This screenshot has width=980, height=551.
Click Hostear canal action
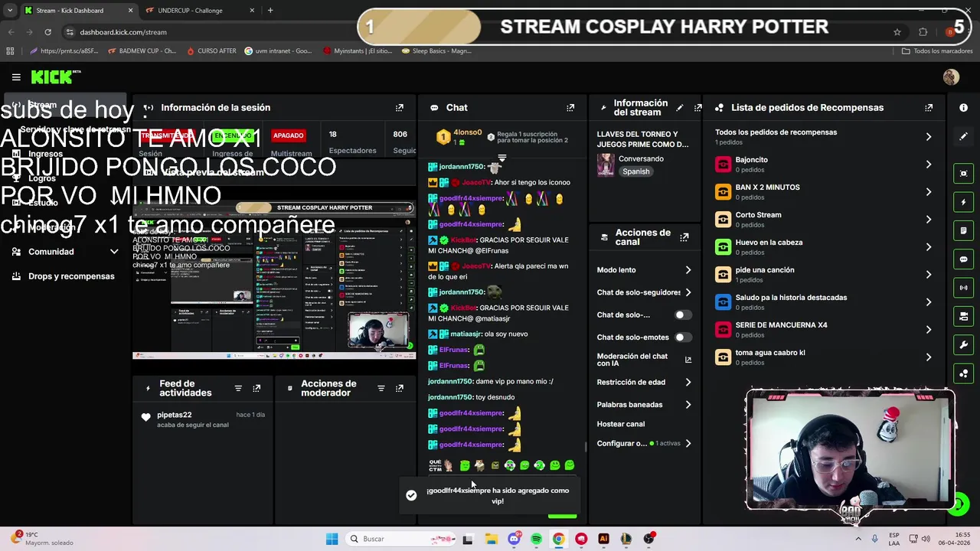click(x=621, y=424)
